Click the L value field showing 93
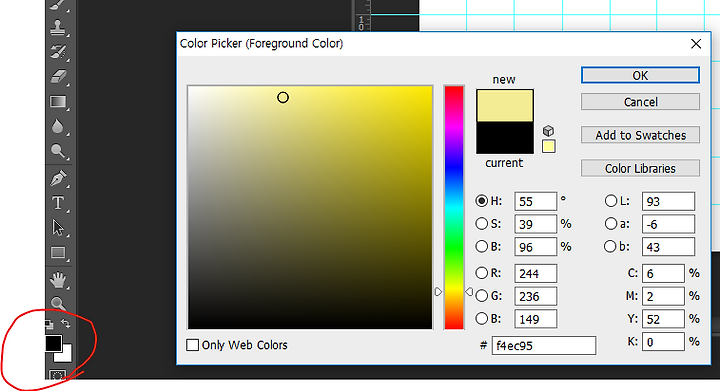This screenshot has height=391, width=720. tap(668, 201)
